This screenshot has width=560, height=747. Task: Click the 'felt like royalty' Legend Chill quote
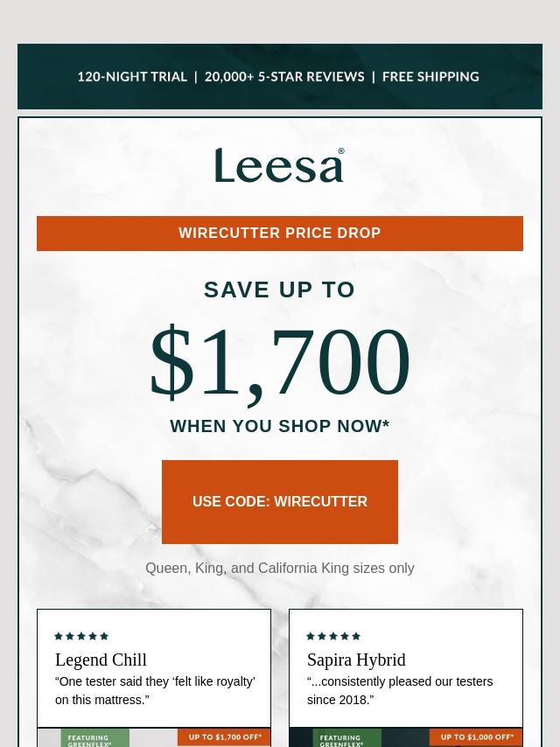point(156,691)
